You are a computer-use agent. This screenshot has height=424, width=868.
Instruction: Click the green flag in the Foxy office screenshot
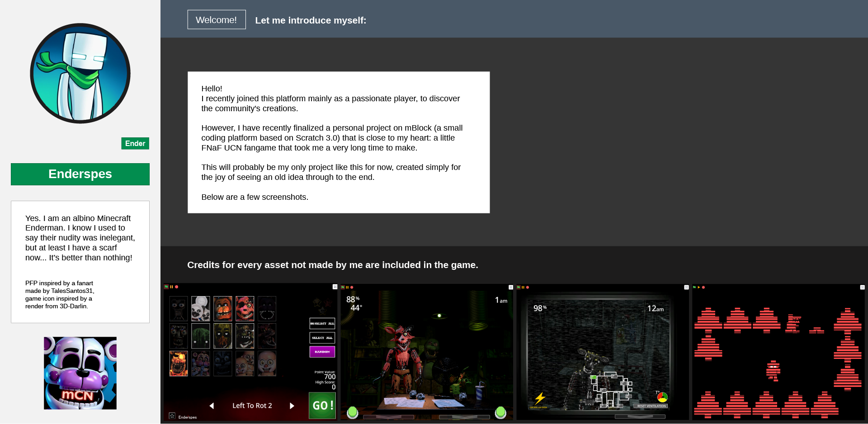pyautogui.click(x=343, y=287)
